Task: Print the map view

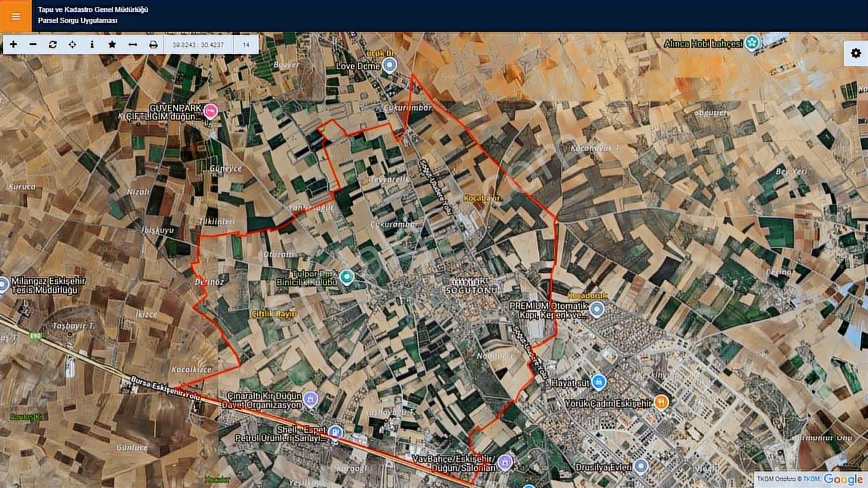Action: click(153, 44)
